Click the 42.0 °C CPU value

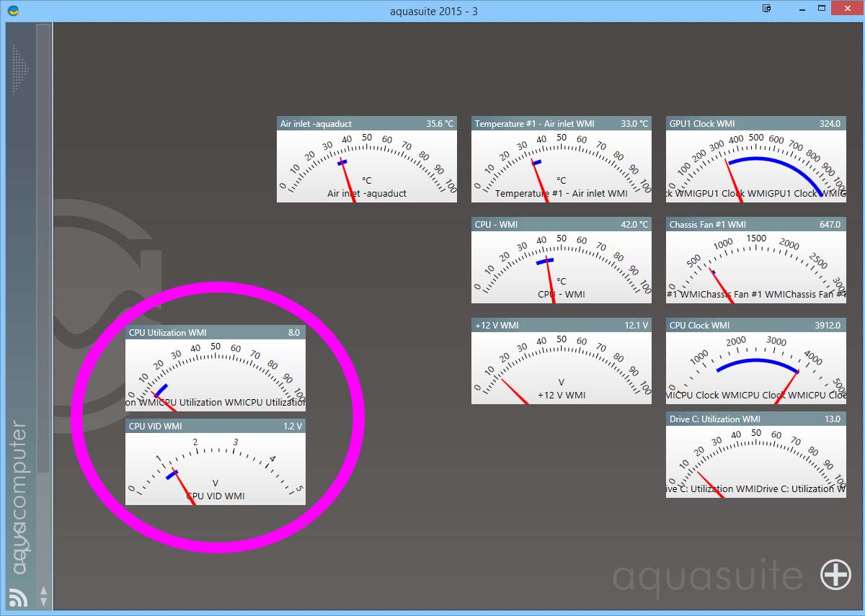pos(634,225)
